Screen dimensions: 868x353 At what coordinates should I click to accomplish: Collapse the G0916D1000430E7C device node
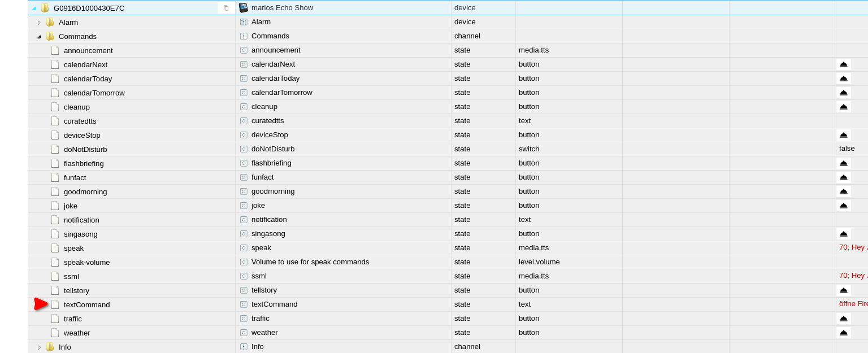pyautogui.click(x=34, y=8)
